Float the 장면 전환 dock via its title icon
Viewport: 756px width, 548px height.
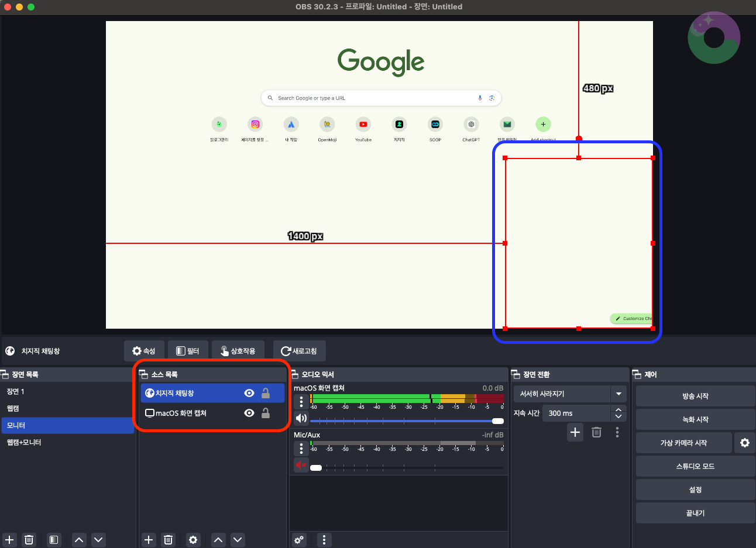tap(516, 374)
